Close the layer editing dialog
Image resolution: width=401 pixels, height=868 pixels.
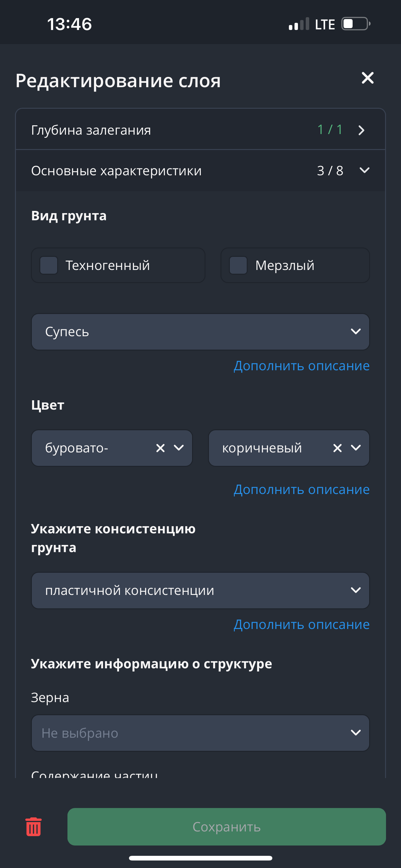[x=367, y=78]
